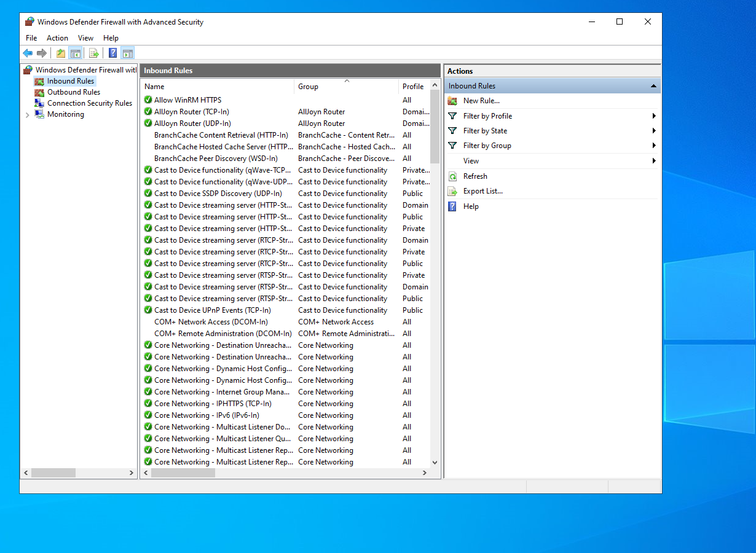Click the blue Help toolbar icon
This screenshot has height=553, width=756.
[113, 53]
